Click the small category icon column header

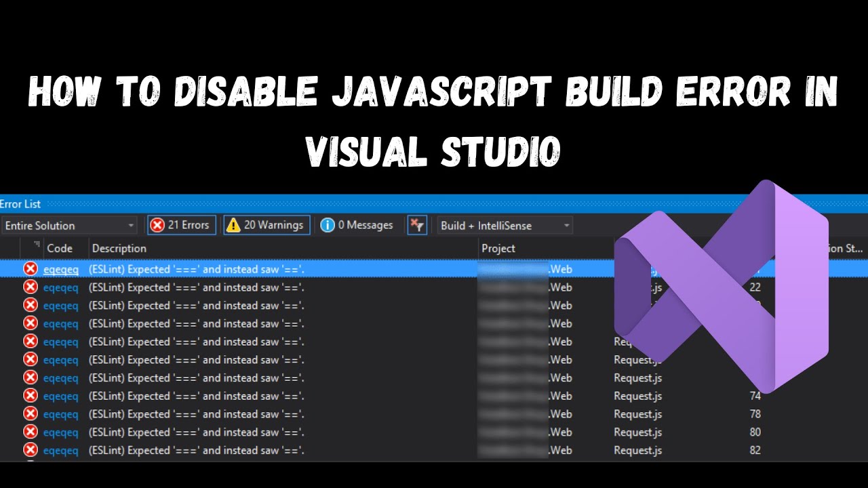37,245
